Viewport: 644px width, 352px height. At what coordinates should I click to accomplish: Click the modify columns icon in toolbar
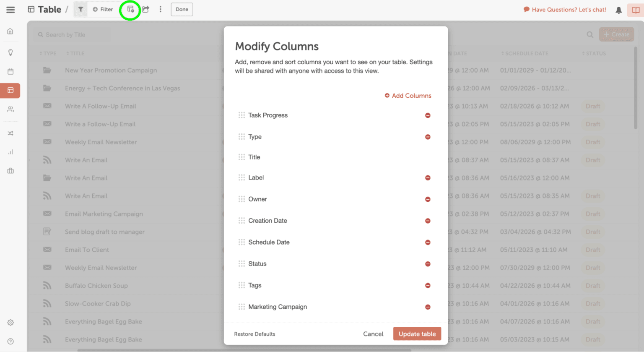pyautogui.click(x=130, y=9)
